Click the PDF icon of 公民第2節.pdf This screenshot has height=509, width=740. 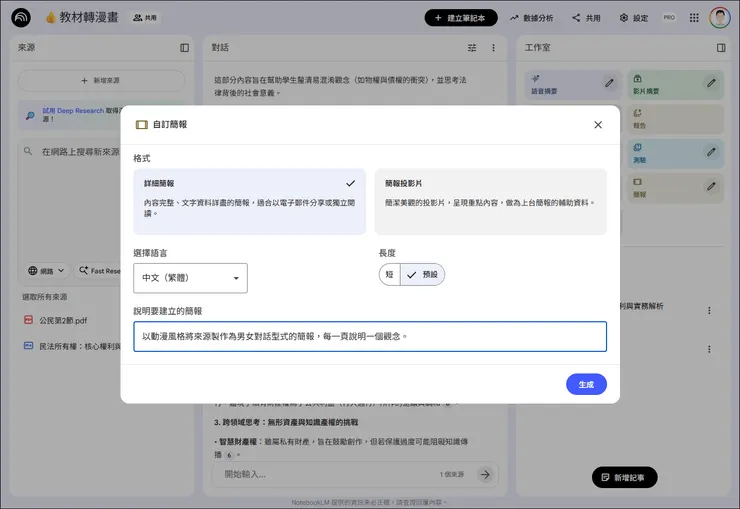[28, 320]
